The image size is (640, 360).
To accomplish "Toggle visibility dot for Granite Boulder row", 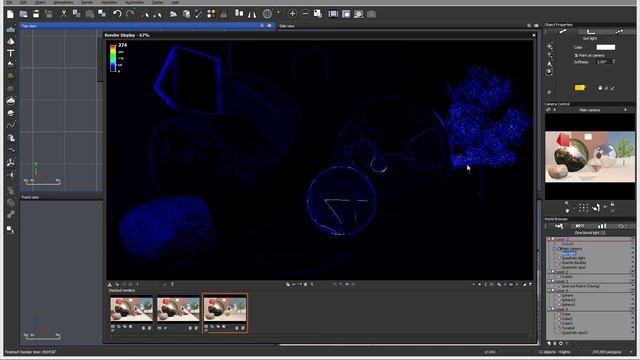I will 633,262.
